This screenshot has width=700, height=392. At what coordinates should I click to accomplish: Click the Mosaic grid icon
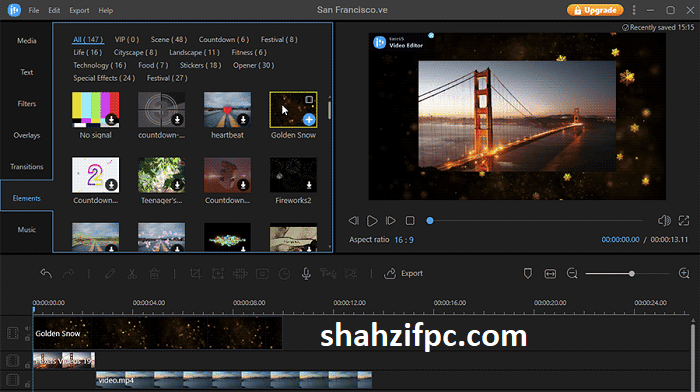pyautogui.click(x=240, y=273)
